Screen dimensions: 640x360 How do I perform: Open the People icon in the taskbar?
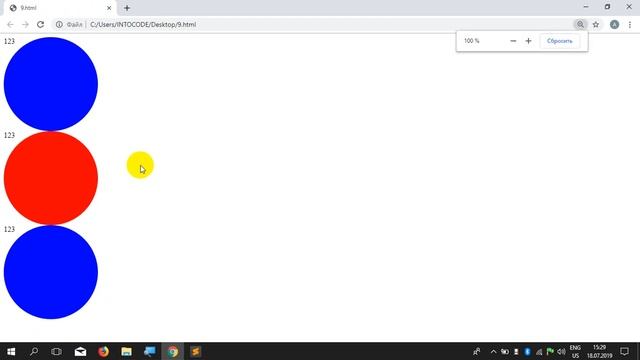476,351
